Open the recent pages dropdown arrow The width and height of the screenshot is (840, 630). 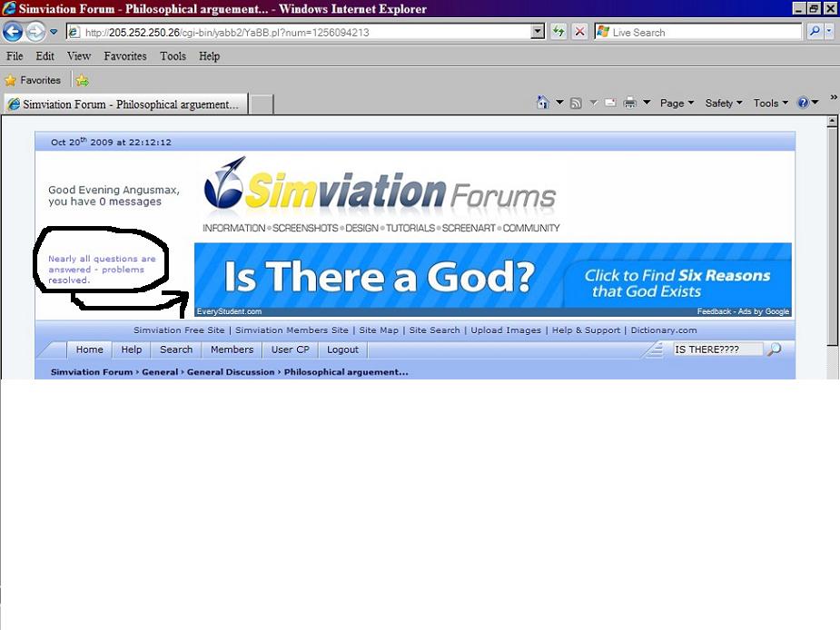[54, 32]
